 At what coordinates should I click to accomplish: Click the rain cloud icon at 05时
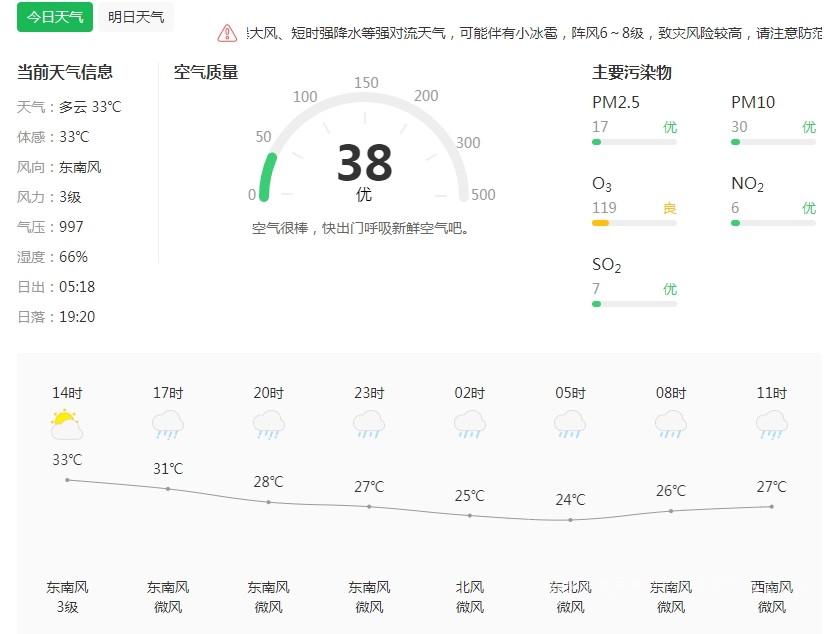[x=570, y=426]
